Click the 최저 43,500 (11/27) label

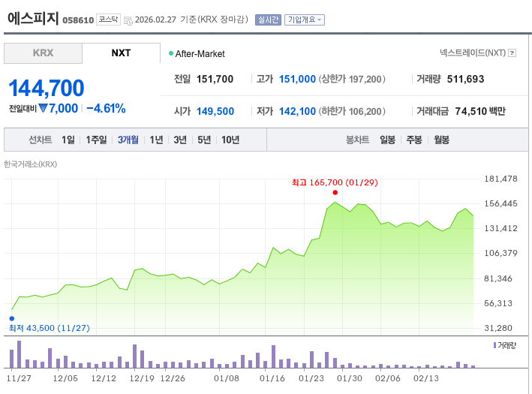click(x=50, y=328)
